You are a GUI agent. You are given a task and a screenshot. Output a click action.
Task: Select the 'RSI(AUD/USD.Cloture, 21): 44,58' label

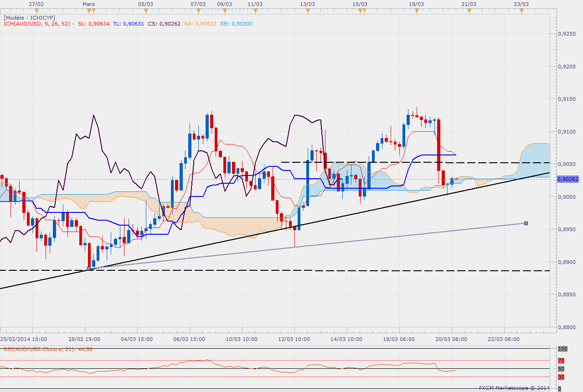pos(48,349)
